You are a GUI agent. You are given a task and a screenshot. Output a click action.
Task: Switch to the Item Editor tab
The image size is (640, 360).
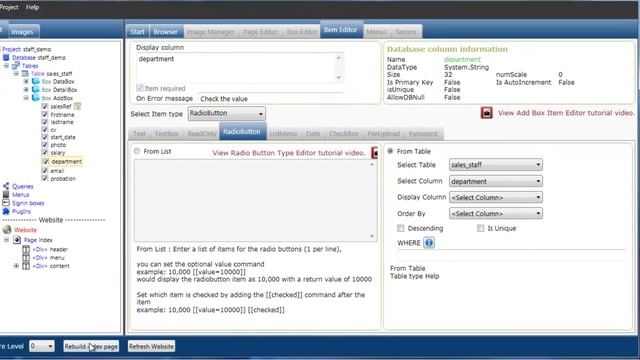(x=341, y=30)
